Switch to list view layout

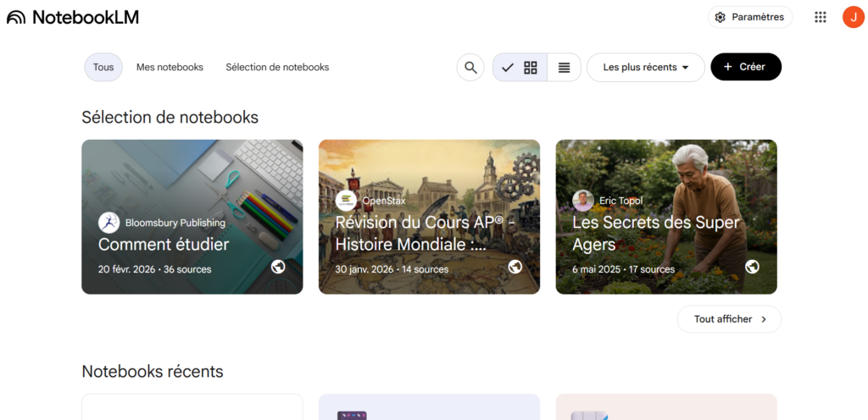[564, 68]
